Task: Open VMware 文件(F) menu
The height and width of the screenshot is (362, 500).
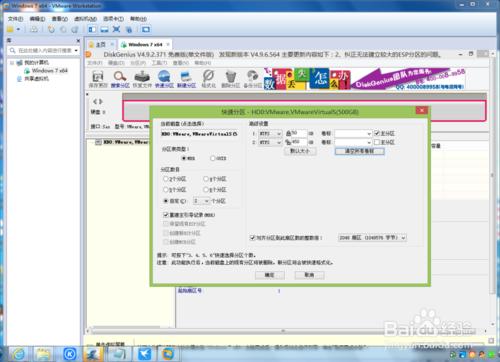Action: coord(15,19)
